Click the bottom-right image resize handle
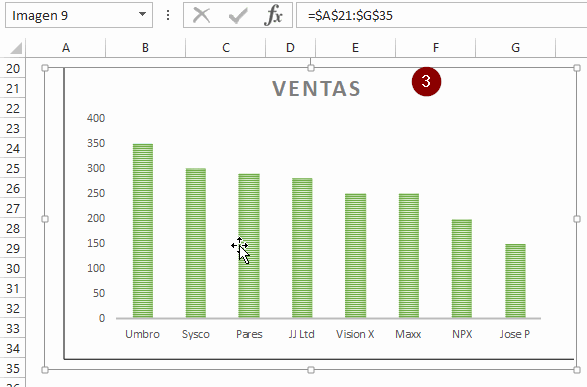Viewport: 587px width, 387px height. (577, 370)
